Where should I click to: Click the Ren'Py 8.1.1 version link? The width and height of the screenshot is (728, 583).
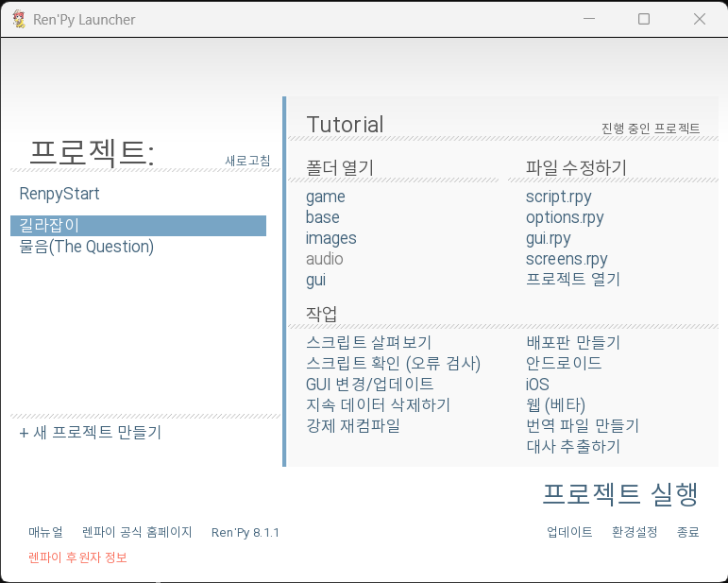[245, 532]
